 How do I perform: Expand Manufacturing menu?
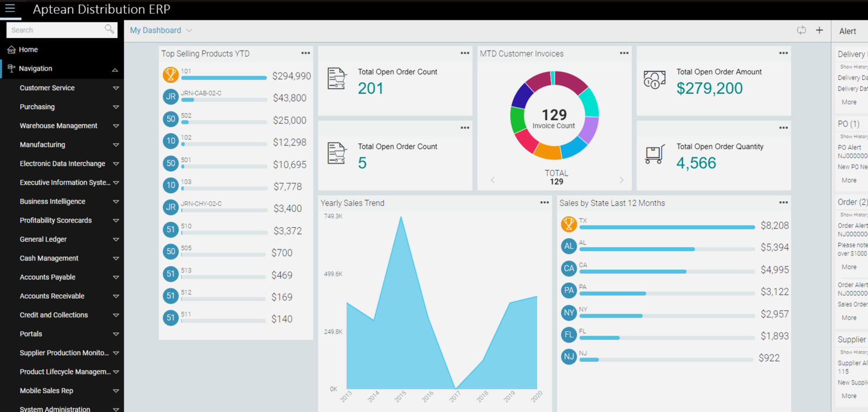tap(116, 145)
